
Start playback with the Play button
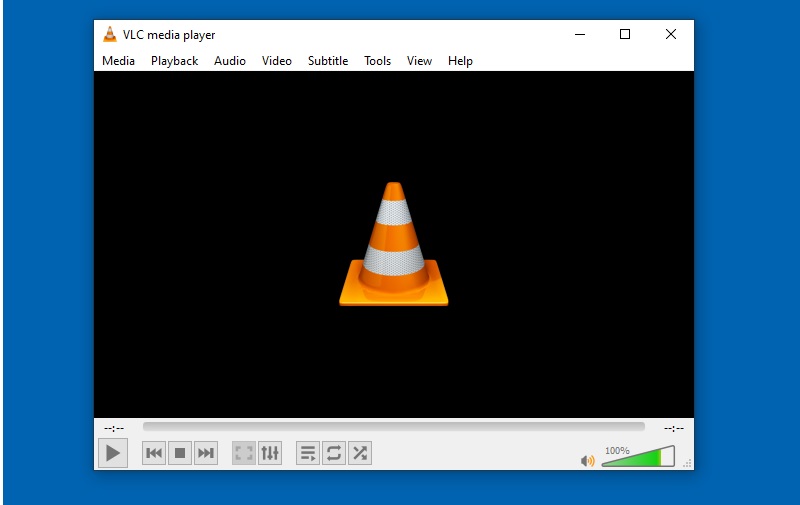pyautogui.click(x=113, y=453)
